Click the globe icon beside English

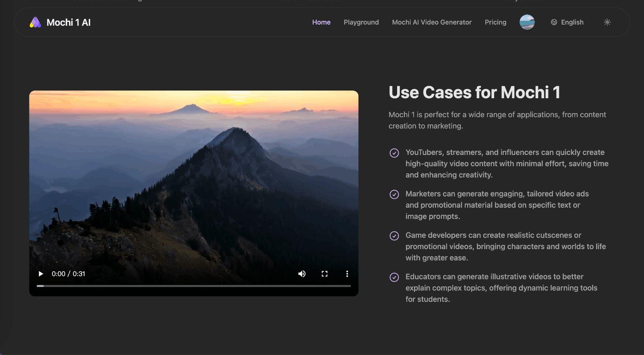(554, 23)
